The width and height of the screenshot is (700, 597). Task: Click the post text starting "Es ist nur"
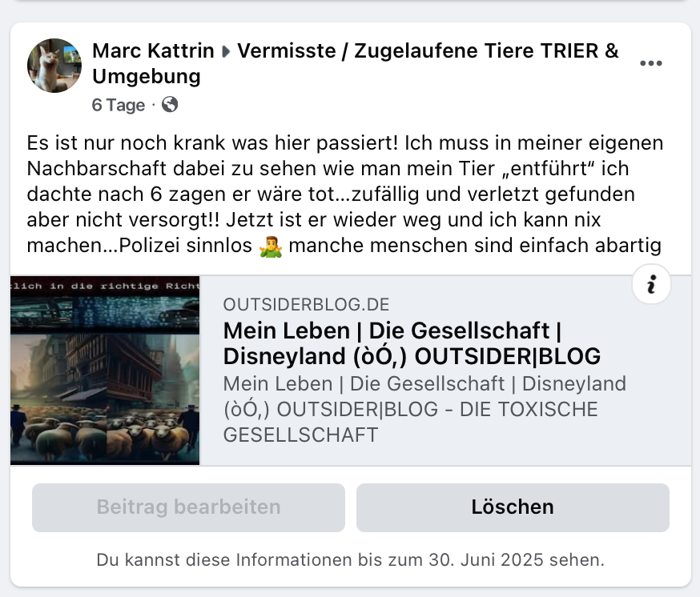coord(344,194)
